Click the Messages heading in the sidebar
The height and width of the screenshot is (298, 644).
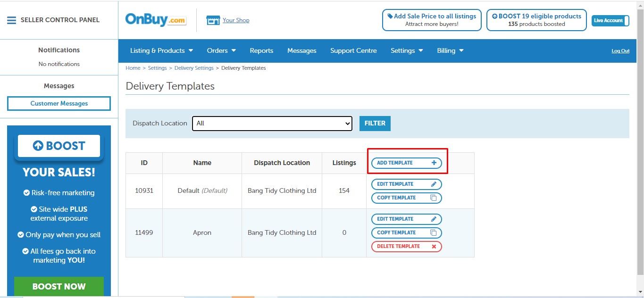tap(59, 86)
